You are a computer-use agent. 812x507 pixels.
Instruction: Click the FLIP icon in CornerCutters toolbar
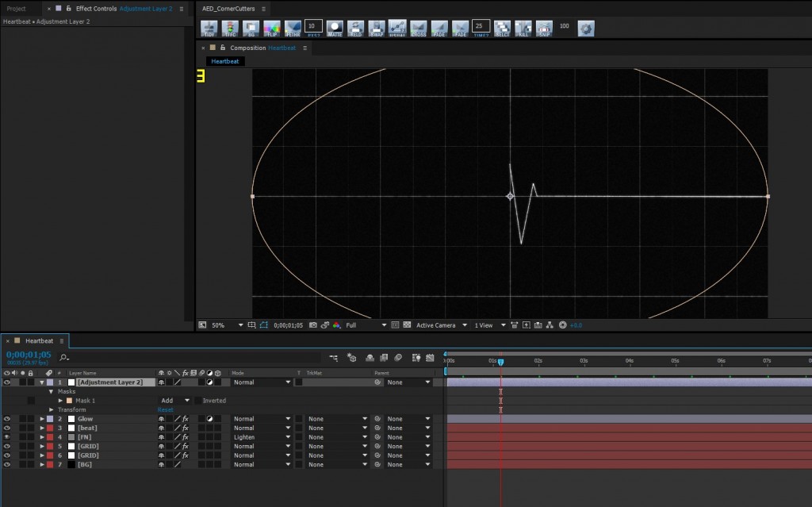click(x=272, y=29)
